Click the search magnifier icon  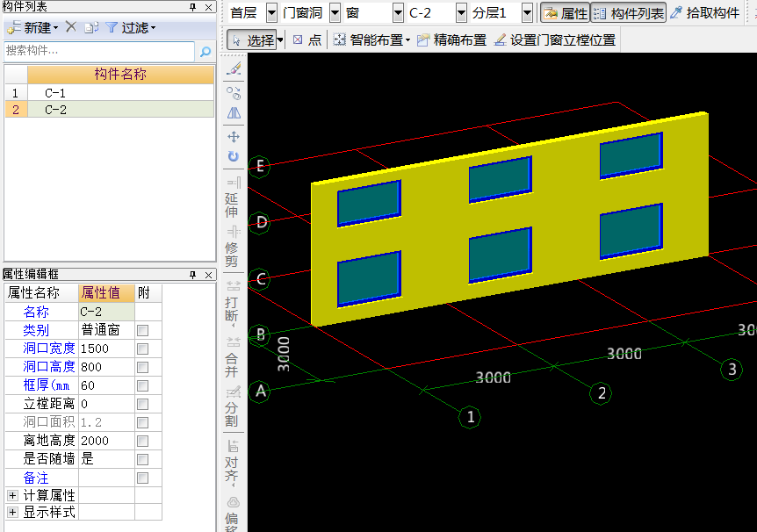click(x=205, y=51)
